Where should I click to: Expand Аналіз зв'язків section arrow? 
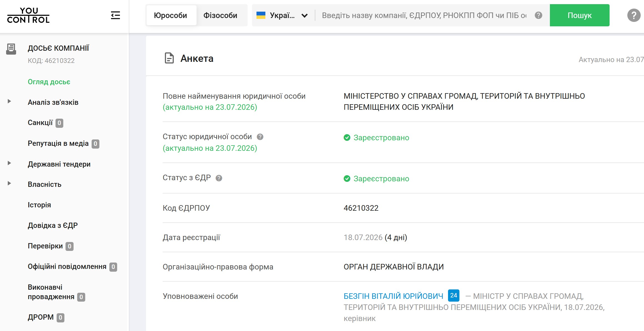coord(9,101)
